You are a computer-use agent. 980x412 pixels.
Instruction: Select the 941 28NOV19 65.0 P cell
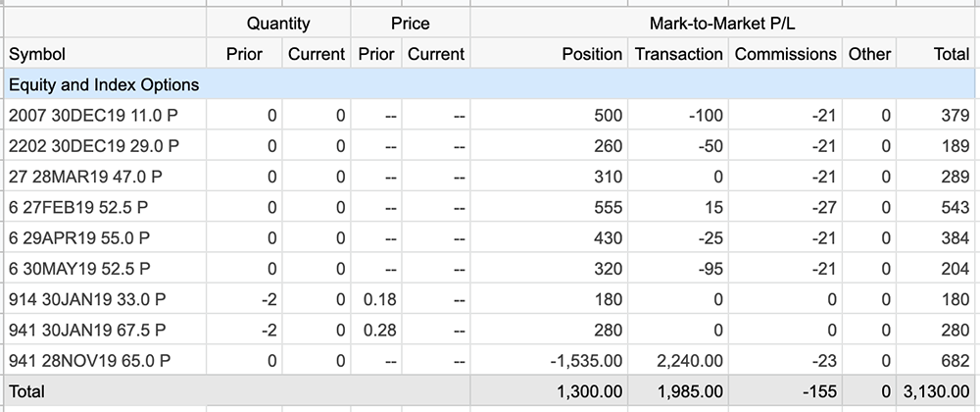coord(106,361)
